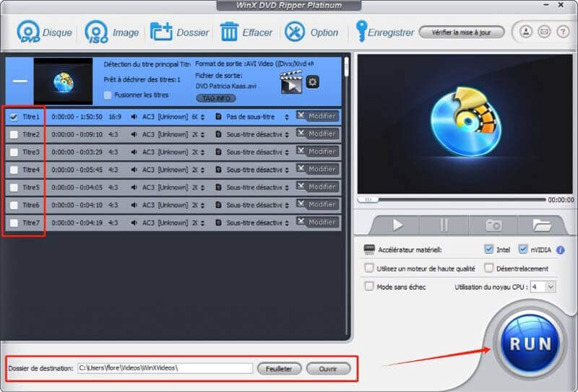Load a DVD with the Disque button

(x=44, y=32)
